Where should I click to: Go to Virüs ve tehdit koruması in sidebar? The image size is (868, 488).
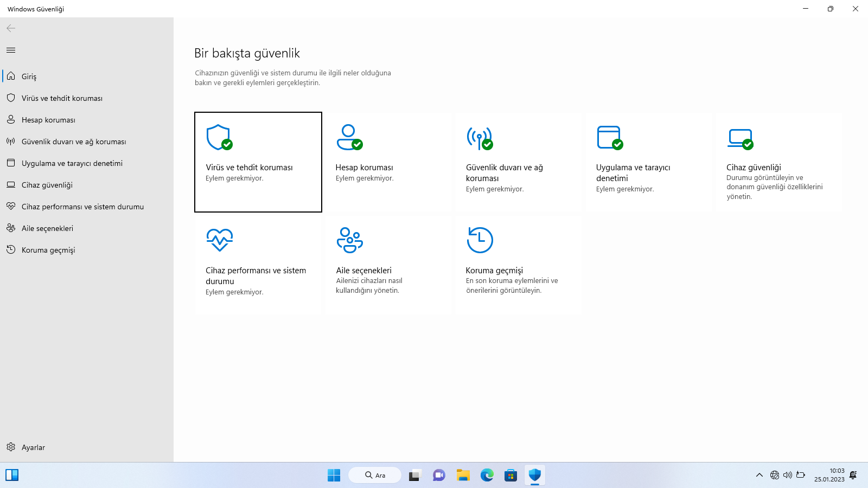[x=62, y=98]
